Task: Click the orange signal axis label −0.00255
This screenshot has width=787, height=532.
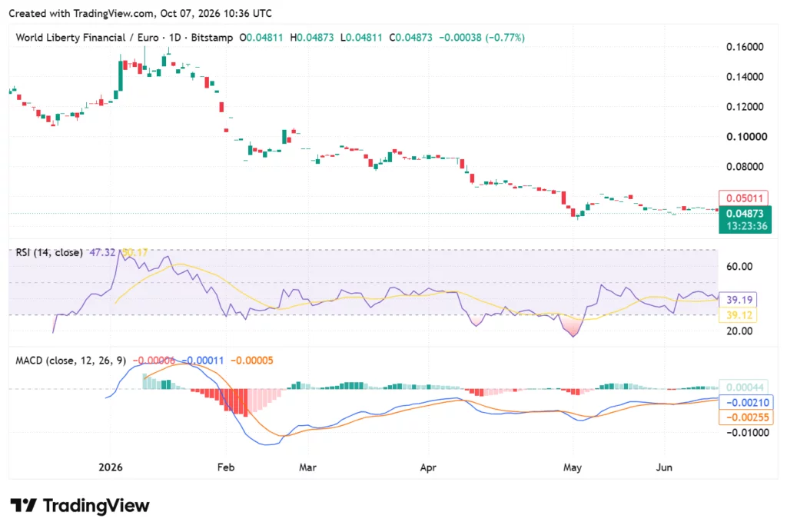Action: tap(745, 417)
